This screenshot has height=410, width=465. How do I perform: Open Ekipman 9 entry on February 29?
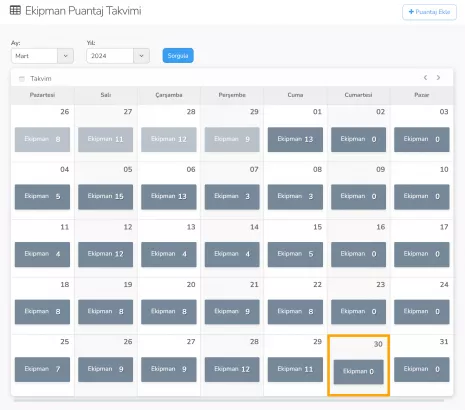click(x=232, y=139)
